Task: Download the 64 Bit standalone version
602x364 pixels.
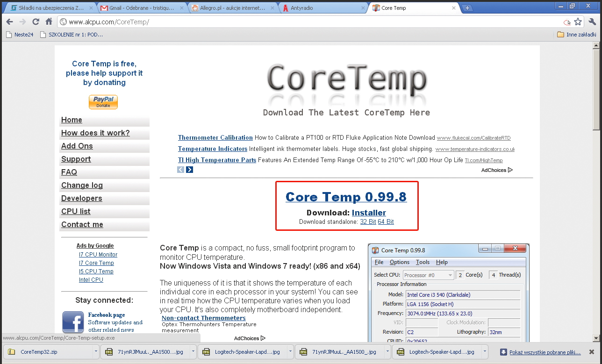Action: pyautogui.click(x=386, y=221)
